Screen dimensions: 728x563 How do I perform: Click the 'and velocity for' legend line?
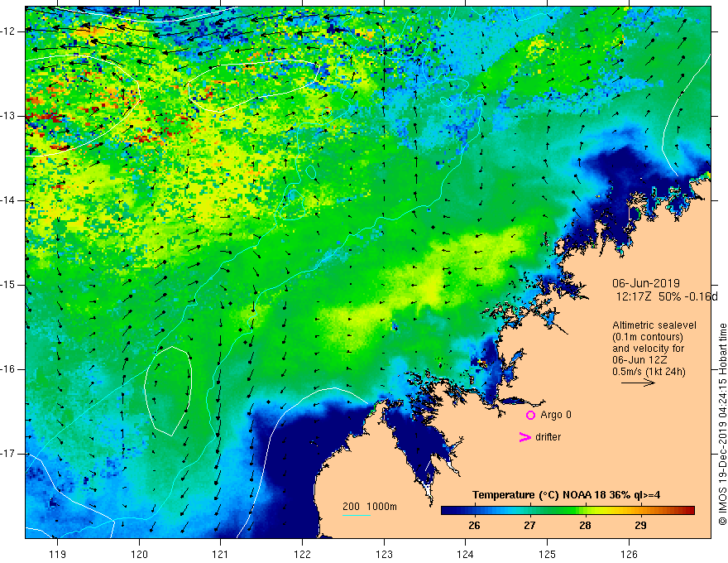click(x=648, y=349)
